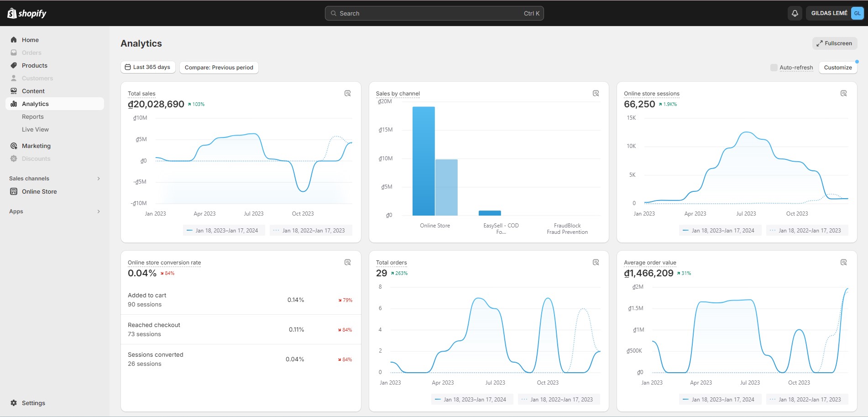Viewport: 868px width, 417px height.
Task: Open the GILDAS LEMÉ account menu
Action: pos(834,13)
